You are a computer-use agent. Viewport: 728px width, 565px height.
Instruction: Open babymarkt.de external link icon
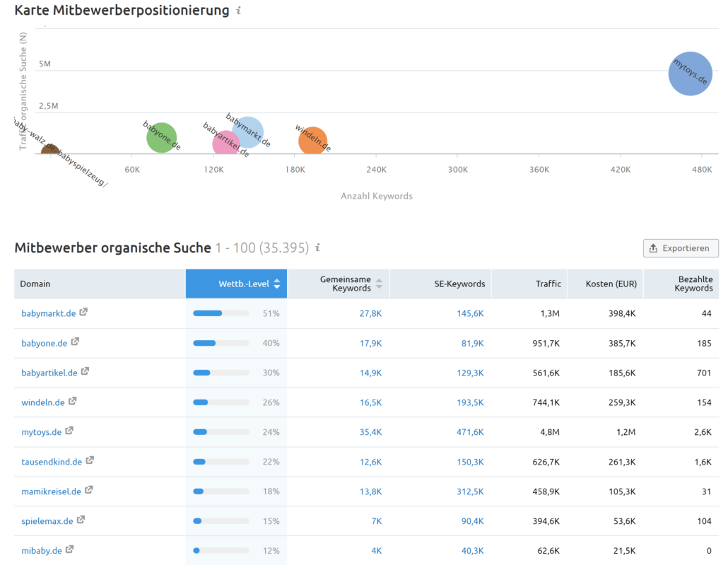click(x=83, y=313)
